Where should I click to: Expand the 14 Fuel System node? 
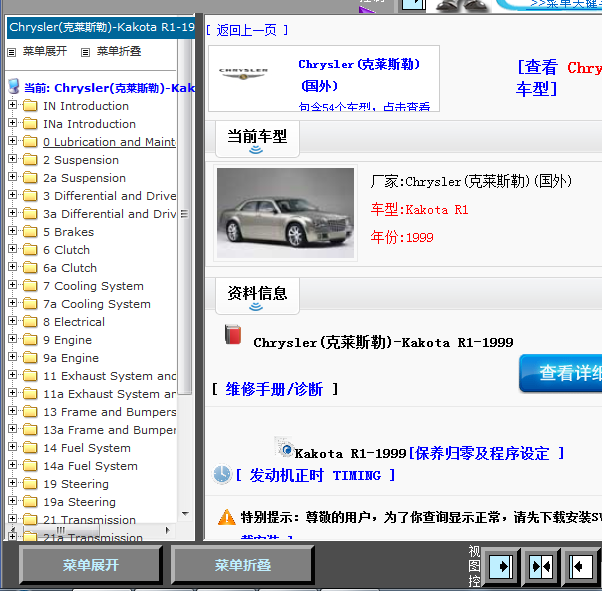(x=12, y=446)
